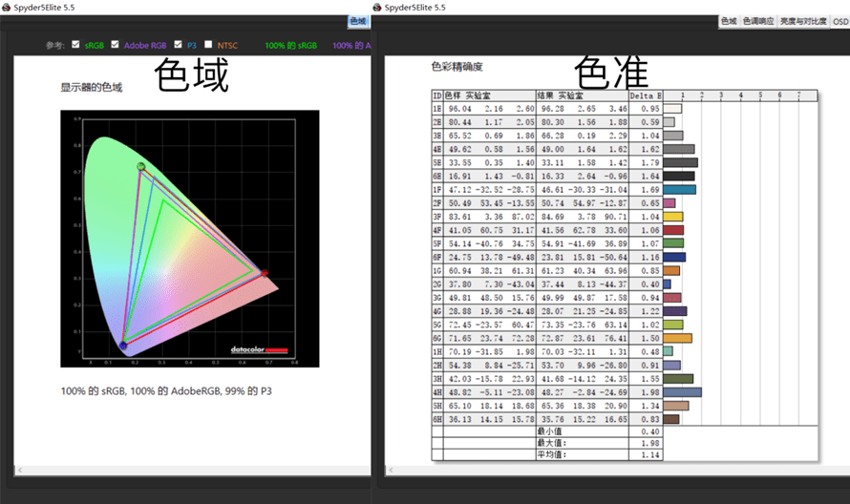
Task: Open the 亮度与对比度 tab
Action: (803, 21)
